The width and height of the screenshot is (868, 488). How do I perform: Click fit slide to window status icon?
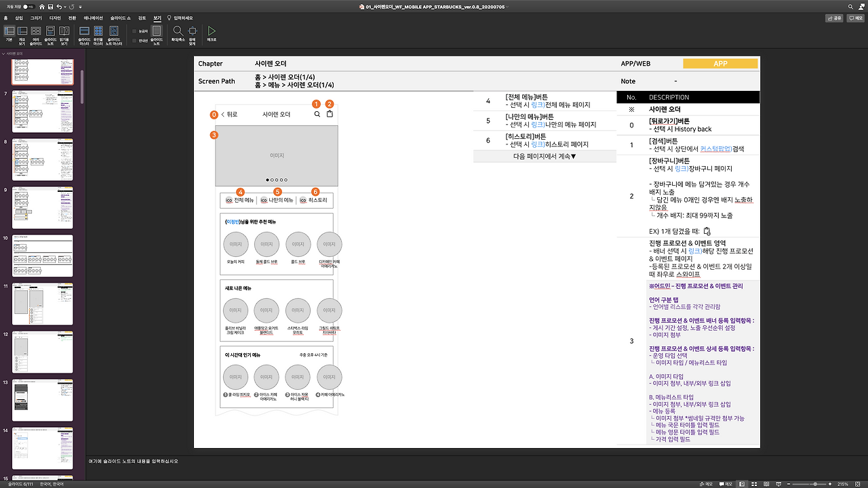click(858, 484)
